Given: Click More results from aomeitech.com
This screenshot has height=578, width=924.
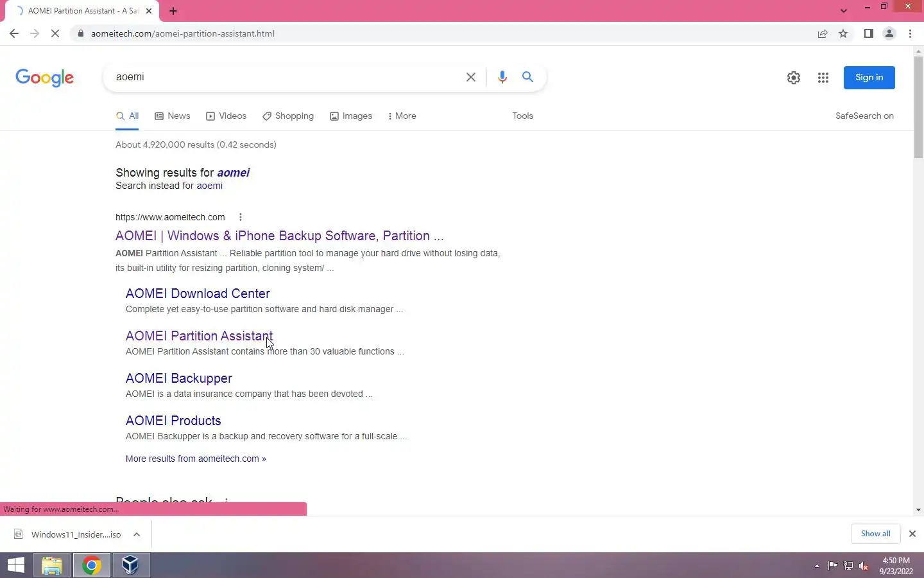Looking at the screenshot, I should 196,459.
